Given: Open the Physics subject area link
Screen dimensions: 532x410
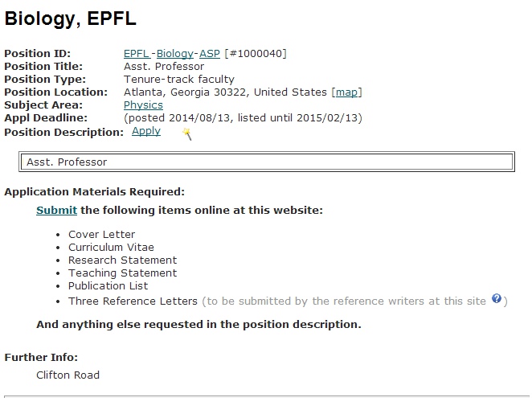Looking at the screenshot, I should (x=143, y=105).
